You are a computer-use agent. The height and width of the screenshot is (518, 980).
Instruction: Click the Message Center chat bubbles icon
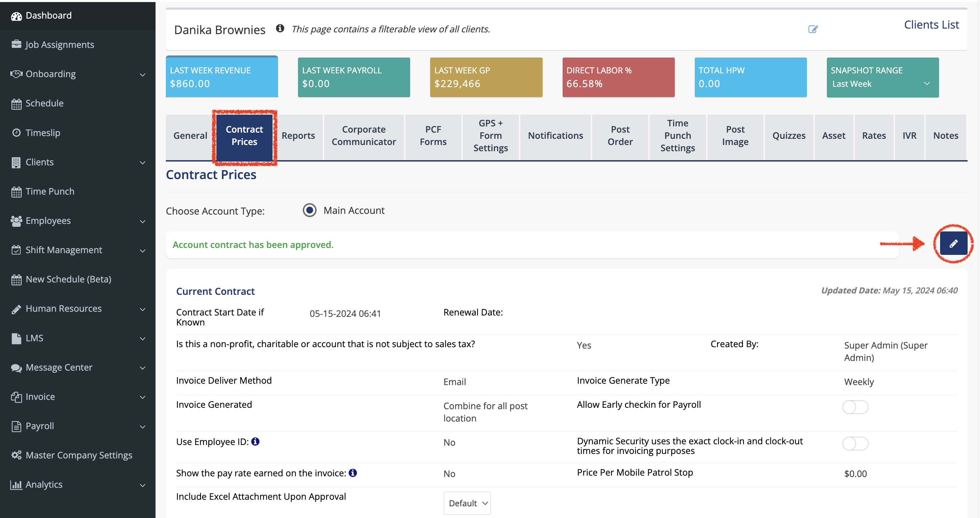pos(17,368)
